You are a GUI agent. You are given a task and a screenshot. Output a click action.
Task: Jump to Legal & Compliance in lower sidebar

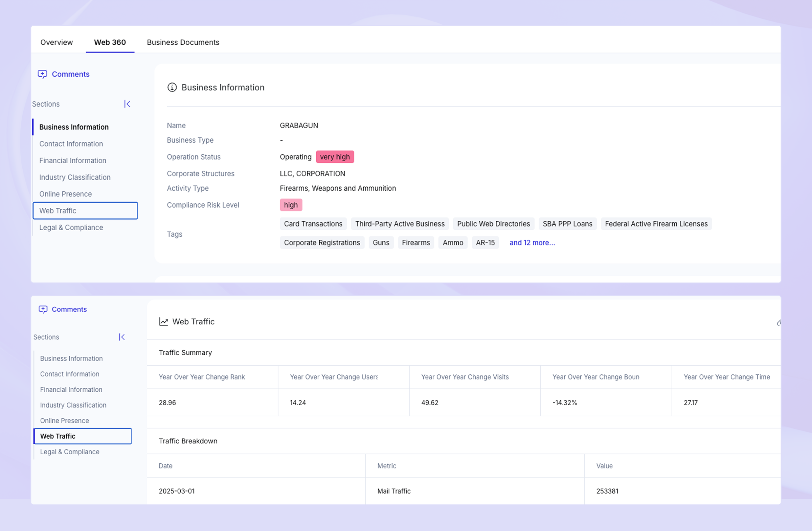tap(70, 452)
